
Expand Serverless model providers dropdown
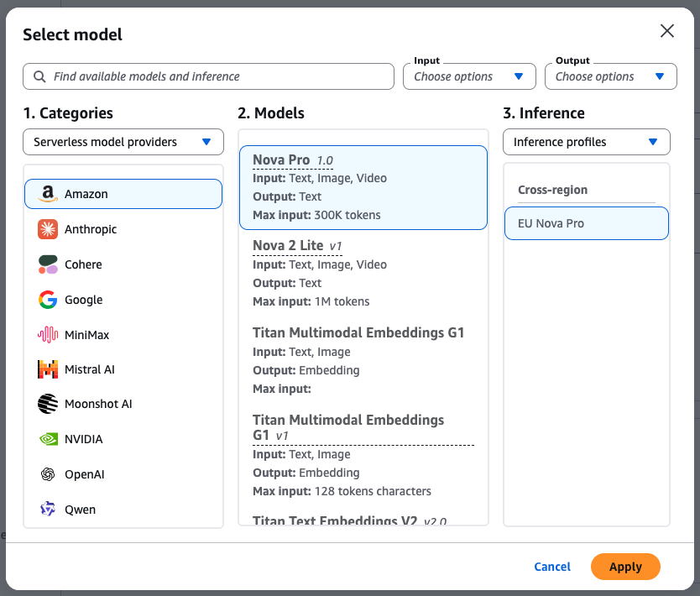123,142
